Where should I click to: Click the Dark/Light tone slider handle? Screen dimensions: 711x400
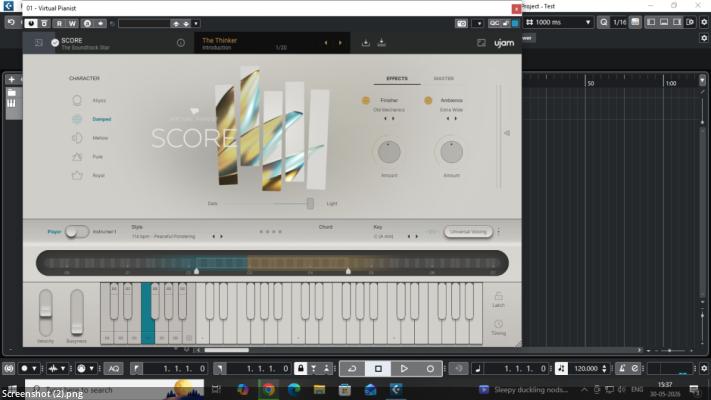click(310, 203)
